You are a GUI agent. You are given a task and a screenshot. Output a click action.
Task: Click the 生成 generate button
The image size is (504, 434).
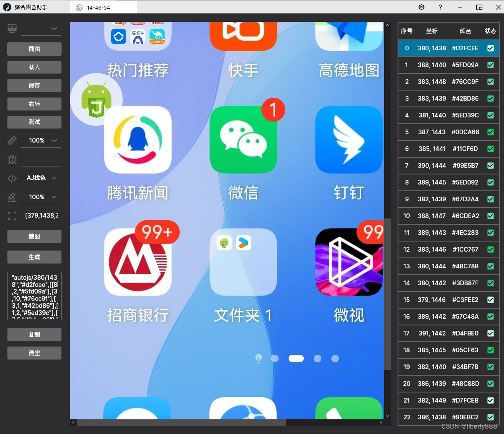pos(34,257)
